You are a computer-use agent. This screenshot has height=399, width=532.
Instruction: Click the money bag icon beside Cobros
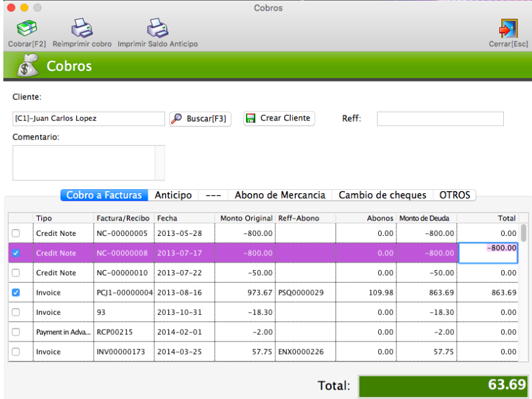click(27, 65)
